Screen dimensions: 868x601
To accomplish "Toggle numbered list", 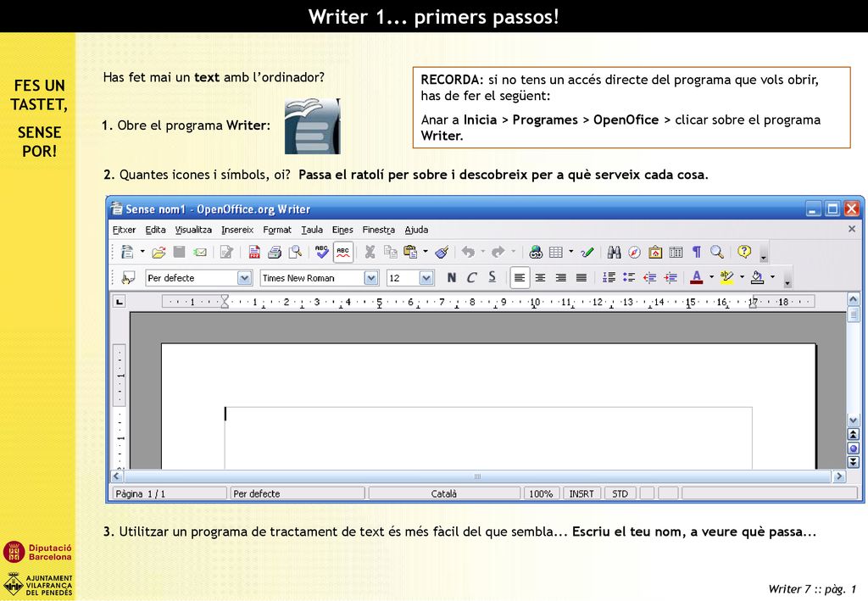I will (x=609, y=278).
